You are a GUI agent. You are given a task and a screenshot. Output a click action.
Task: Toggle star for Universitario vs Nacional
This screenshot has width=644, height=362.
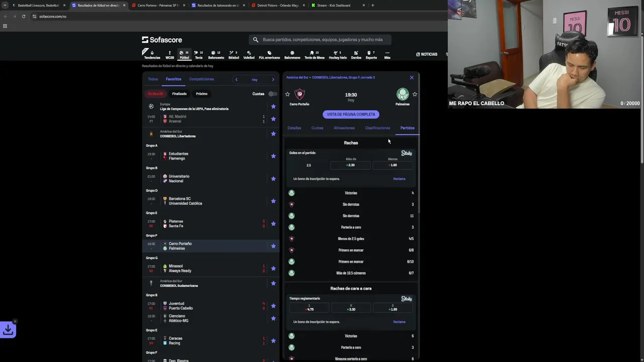273,178
